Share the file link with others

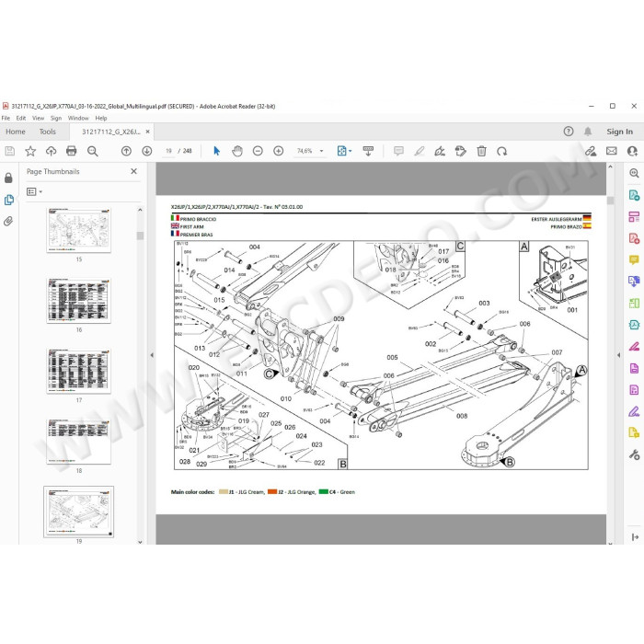point(591,151)
